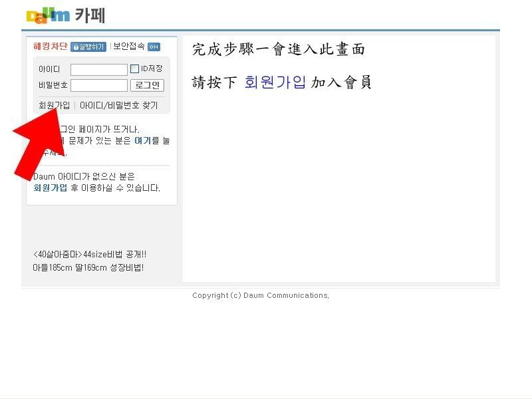532x399 pixels.
Task: Click 회원가입 link below the password field
Action: [x=54, y=105]
